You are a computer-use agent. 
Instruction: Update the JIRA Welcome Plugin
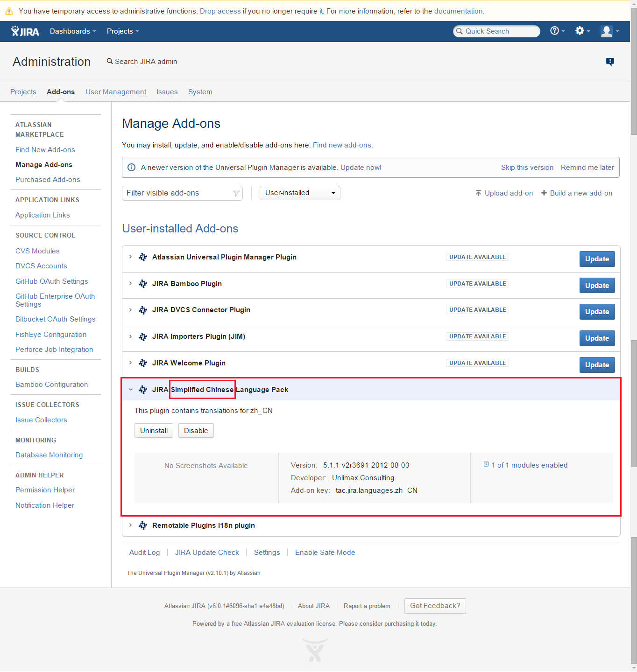click(x=597, y=365)
